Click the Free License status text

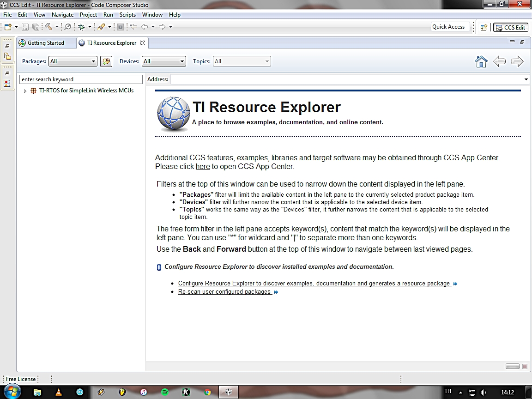click(x=21, y=379)
